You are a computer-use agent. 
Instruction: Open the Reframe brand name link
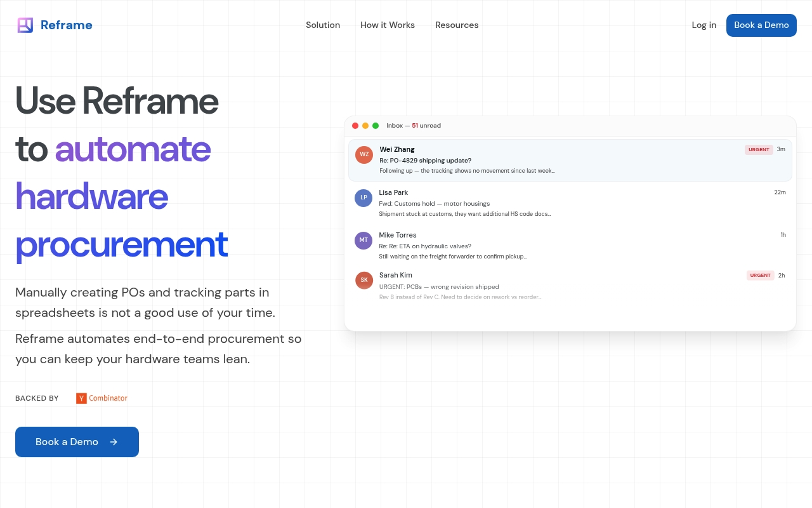click(67, 25)
